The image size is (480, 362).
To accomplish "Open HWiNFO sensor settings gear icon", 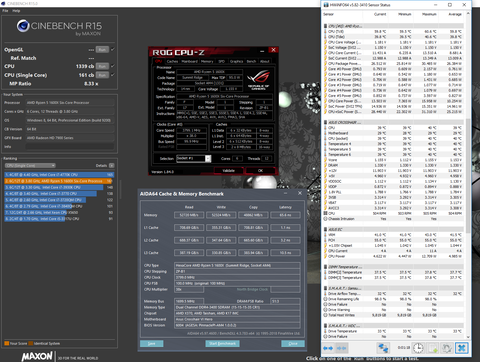I will pos(447,348).
